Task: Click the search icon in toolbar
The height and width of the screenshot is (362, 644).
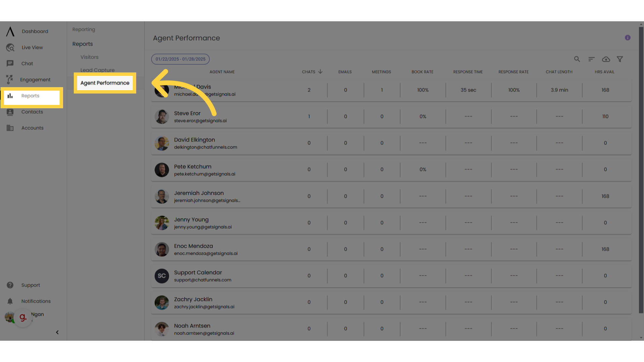Action: pyautogui.click(x=577, y=59)
